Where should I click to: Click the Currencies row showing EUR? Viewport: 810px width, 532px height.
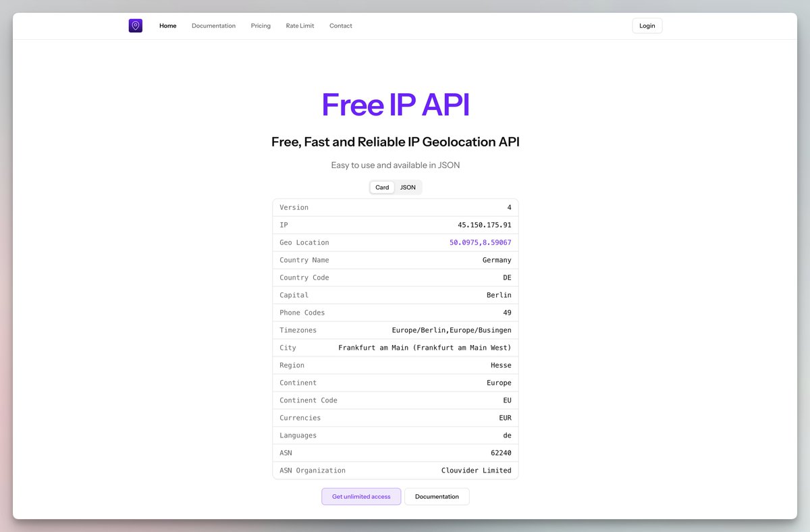[395, 418]
